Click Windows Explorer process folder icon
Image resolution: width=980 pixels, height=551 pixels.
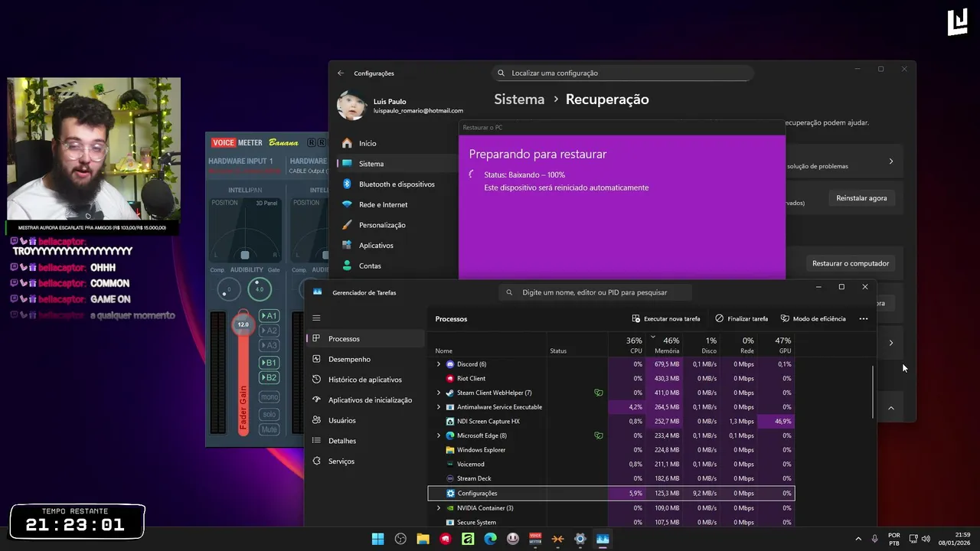450,450
